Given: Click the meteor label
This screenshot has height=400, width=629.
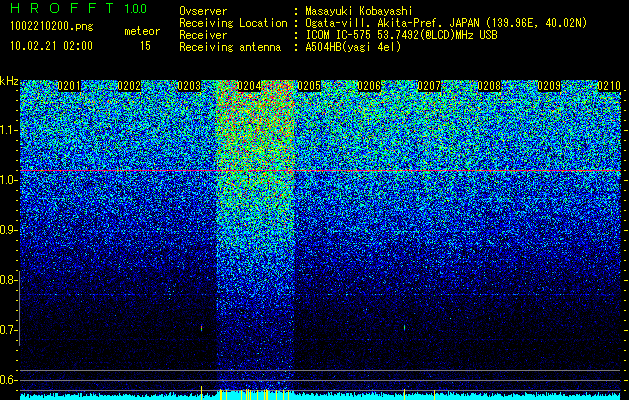Looking at the screenshot, I should point(142,31).
